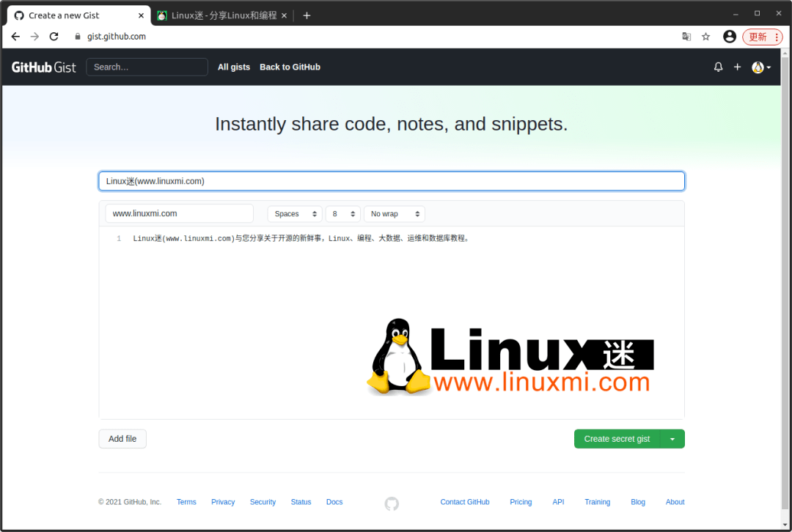Viewport: 792px width, 532px height.
Task: Click the Add file button
Action: [122, 438]
